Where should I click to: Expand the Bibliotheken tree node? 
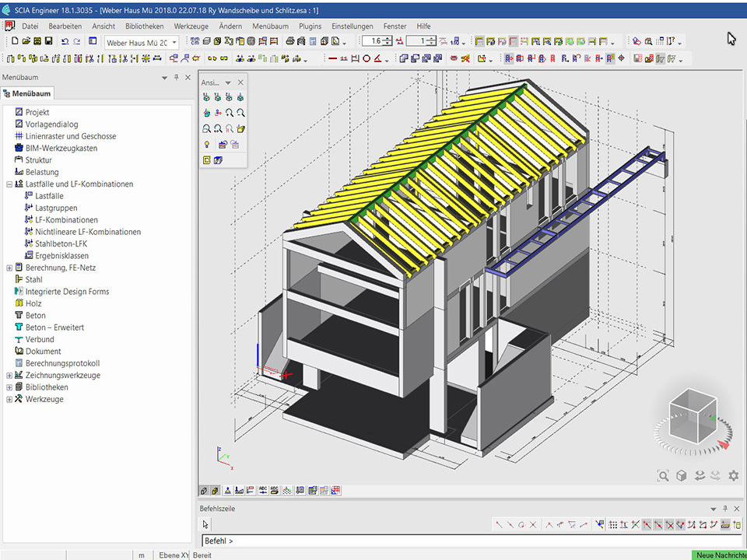coord(9,387)
